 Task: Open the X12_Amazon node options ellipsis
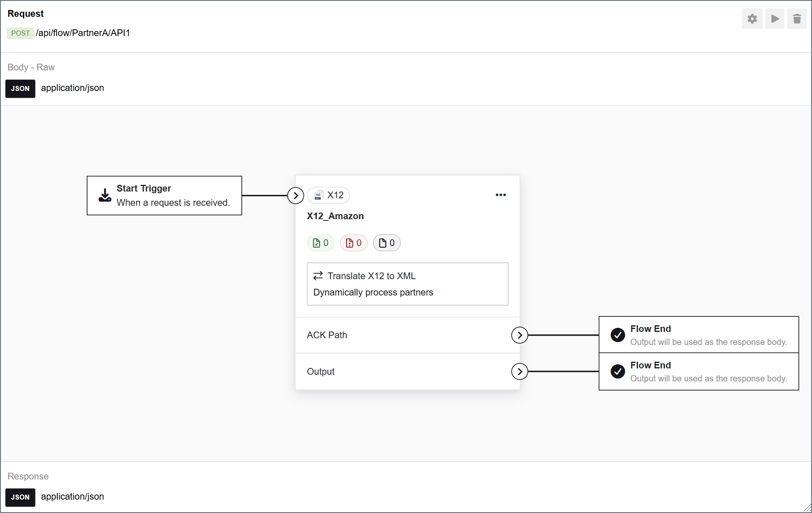click(x=501, y=195)
